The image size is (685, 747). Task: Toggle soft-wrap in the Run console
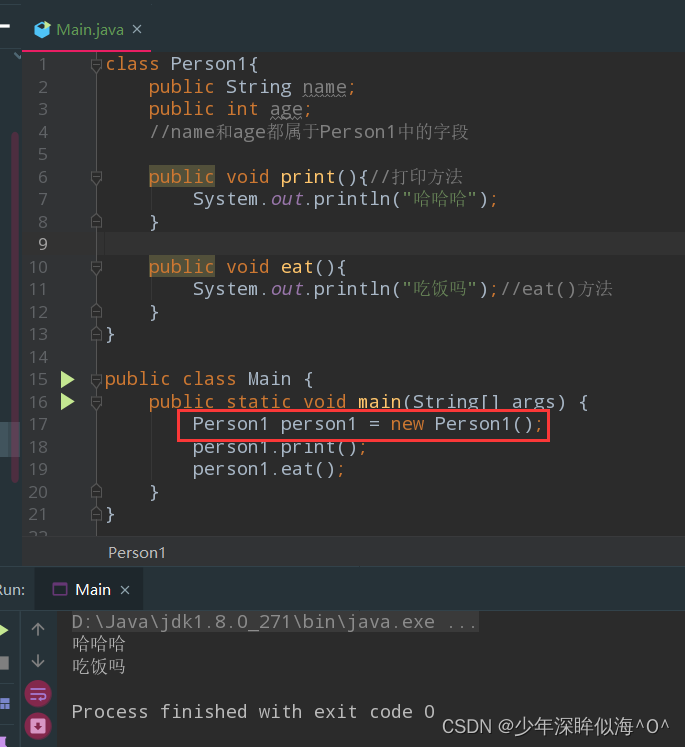(x=38, y=694)
